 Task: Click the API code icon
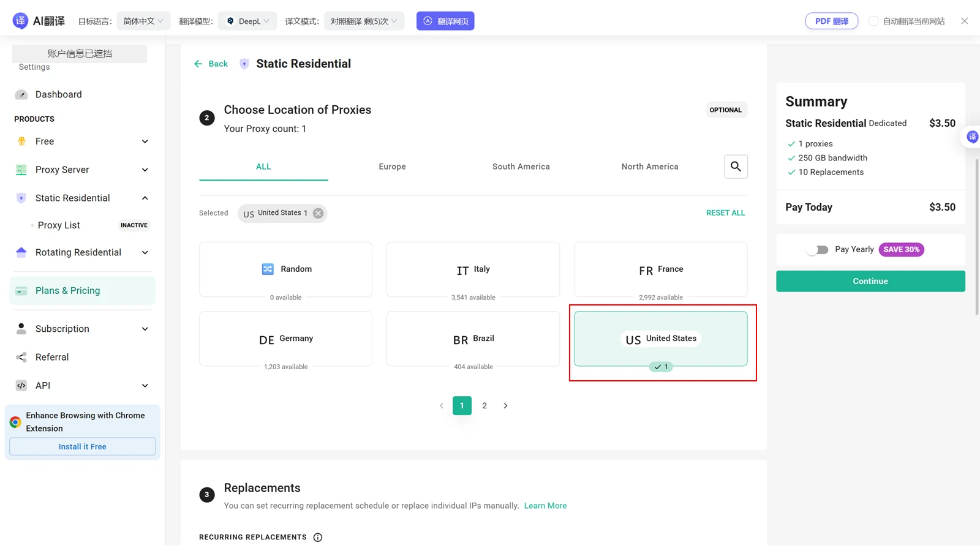(x=21, y=386)
